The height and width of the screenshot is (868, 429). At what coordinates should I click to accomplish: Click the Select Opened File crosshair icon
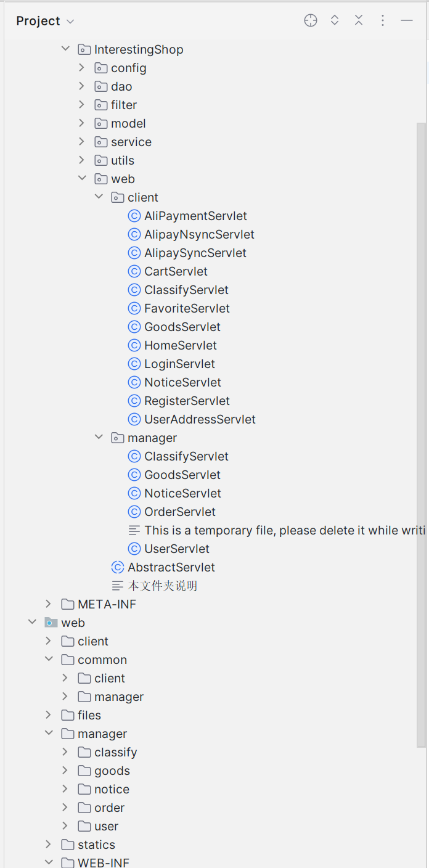311,20
